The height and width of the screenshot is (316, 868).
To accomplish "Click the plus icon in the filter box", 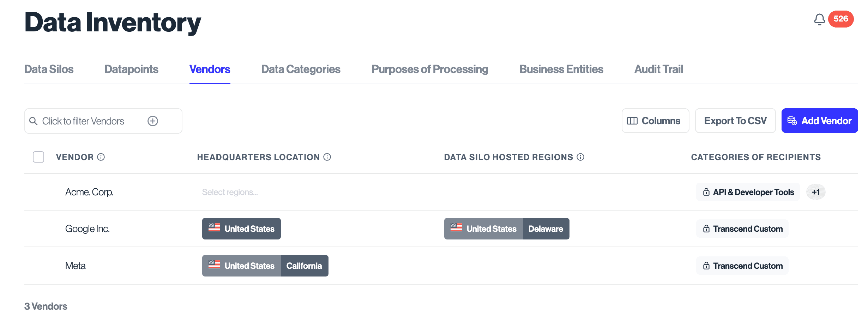I will click(153, 121).
